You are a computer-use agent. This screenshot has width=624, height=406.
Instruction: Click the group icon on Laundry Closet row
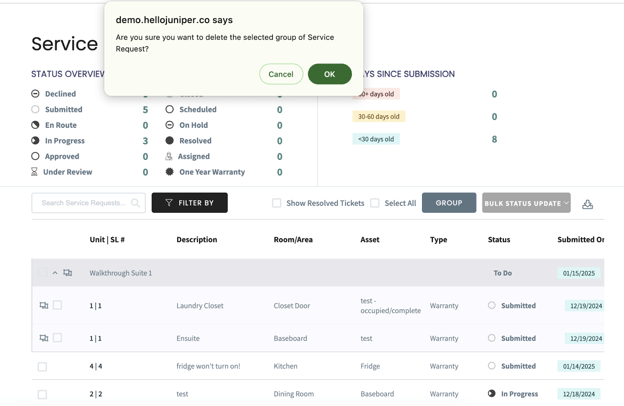tap(44, 305)
